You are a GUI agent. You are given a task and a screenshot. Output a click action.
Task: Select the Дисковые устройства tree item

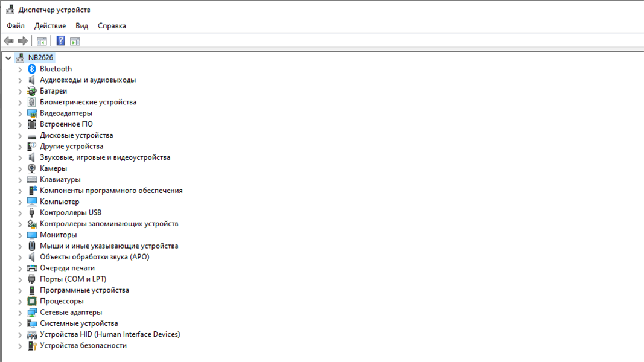tap(76, 135)
